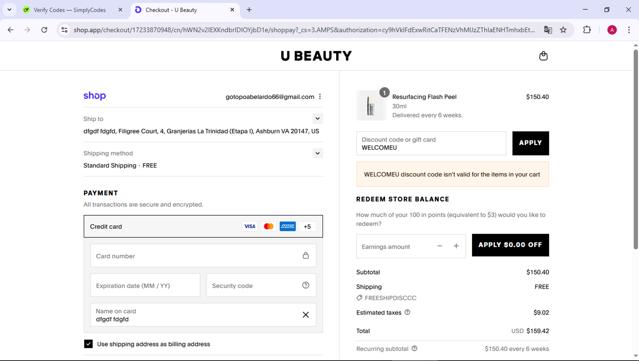Translate this page icon

point(548,30)
